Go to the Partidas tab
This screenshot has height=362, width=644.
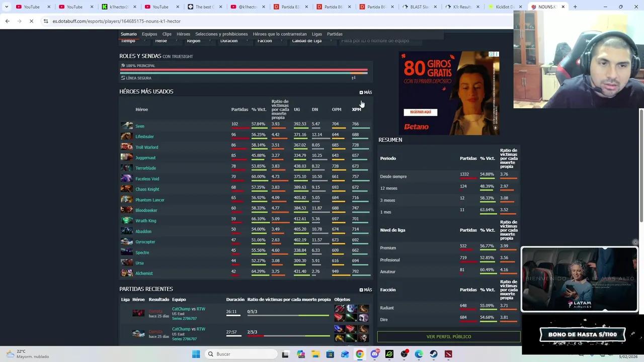335,34
